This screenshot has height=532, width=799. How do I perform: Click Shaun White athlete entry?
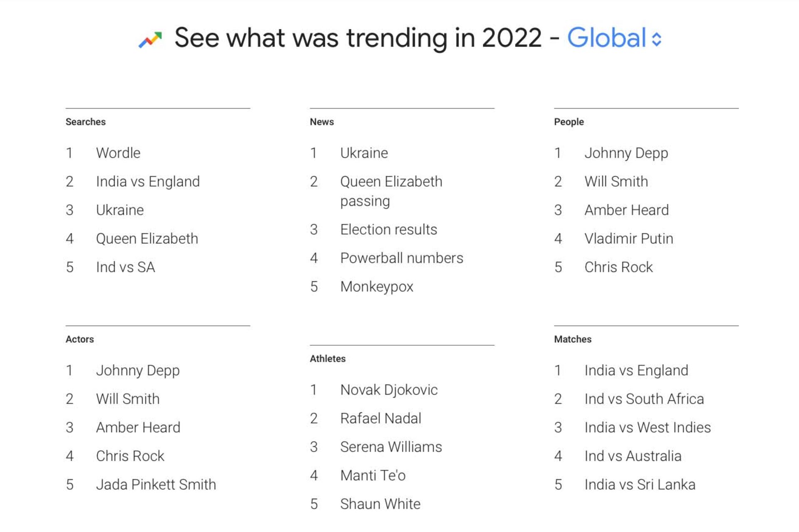[380, 504]
